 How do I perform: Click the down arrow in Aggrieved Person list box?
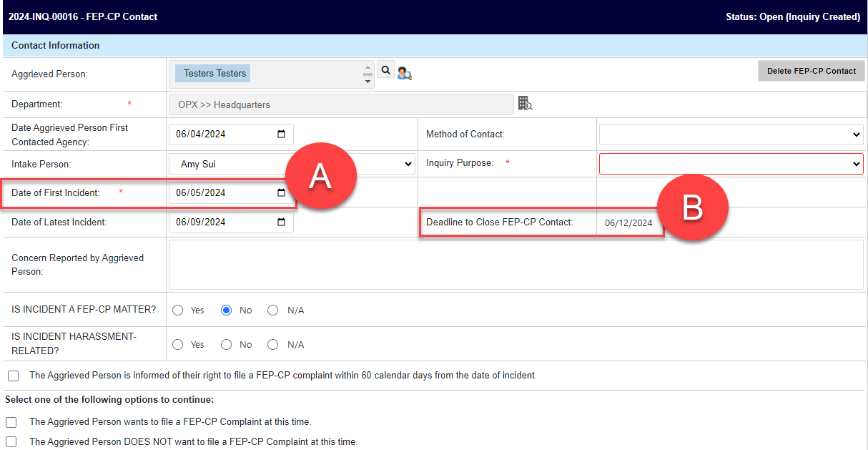point(368,82)
